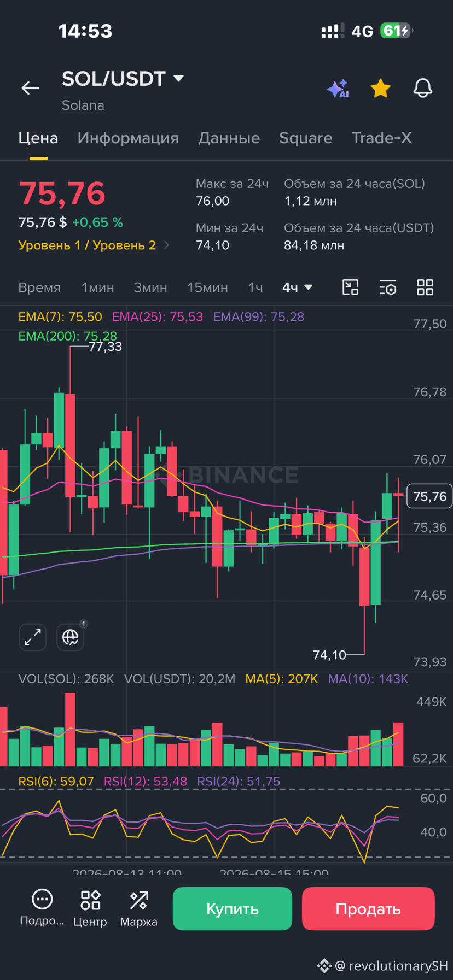
Task: Tap the current price tag 75,76 on axis
Action: [430, 496]
